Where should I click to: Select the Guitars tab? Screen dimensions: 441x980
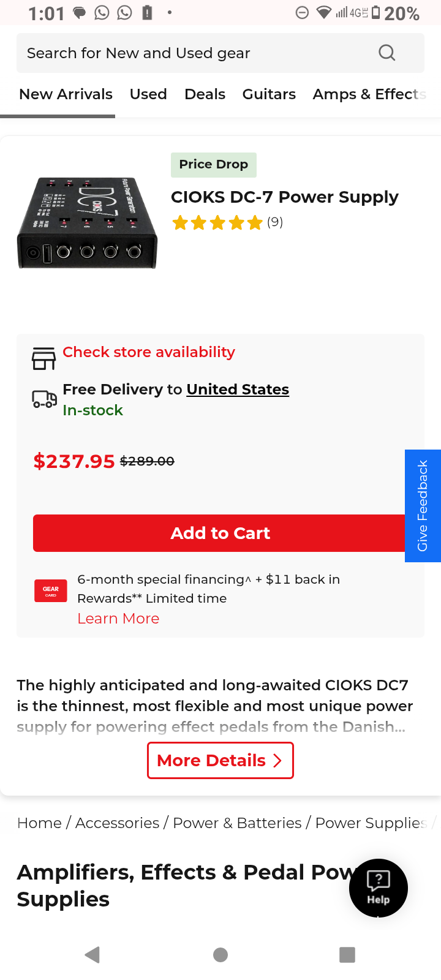coord(269,94)
